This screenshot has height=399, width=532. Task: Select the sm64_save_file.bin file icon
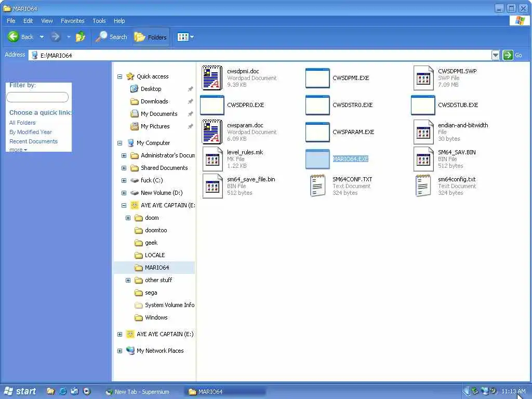coord(212,186)
